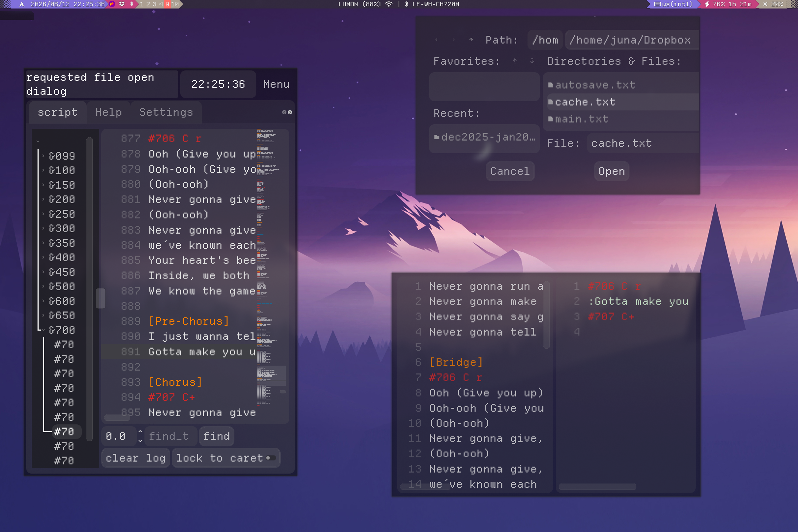Click the Wi-Fi icon next to LUMON
The image size is (798, 532).
[x=389, y=4]
